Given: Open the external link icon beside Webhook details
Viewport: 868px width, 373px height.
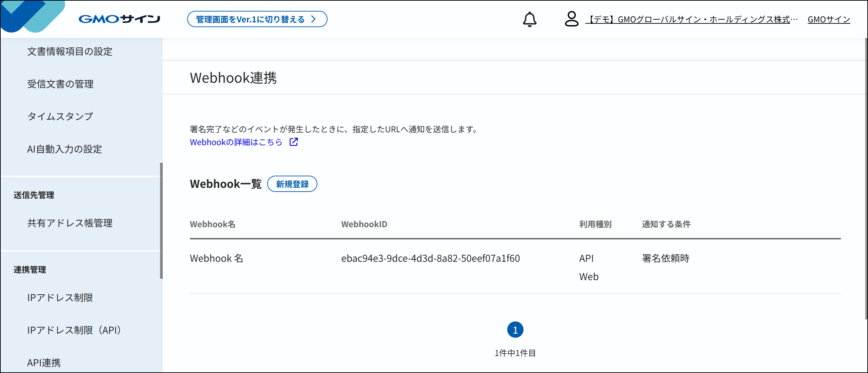Looking at the screenshot, I should (294, 142).
